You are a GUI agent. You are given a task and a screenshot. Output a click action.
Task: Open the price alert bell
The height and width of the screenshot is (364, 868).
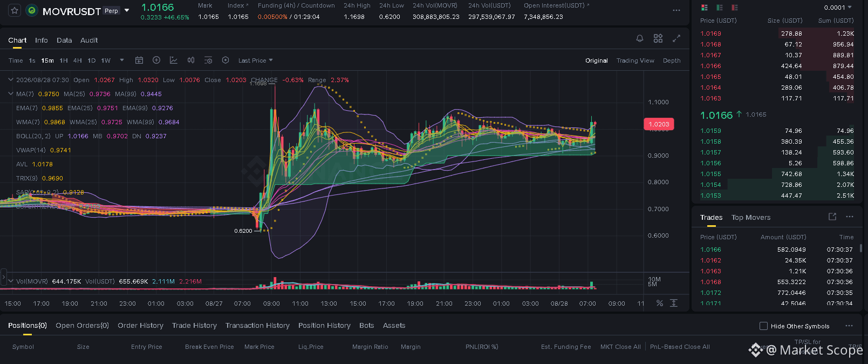640,38
